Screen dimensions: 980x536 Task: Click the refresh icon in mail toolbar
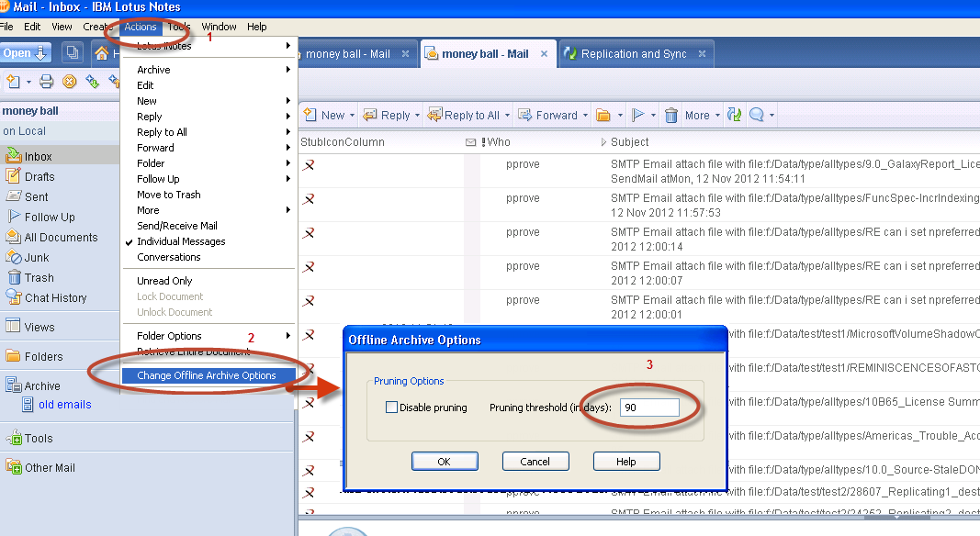[735, 115]
